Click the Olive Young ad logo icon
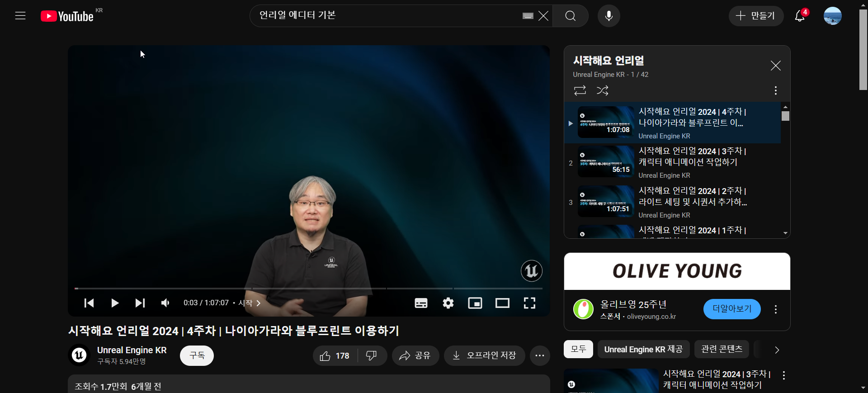 (x=583, y=309)
